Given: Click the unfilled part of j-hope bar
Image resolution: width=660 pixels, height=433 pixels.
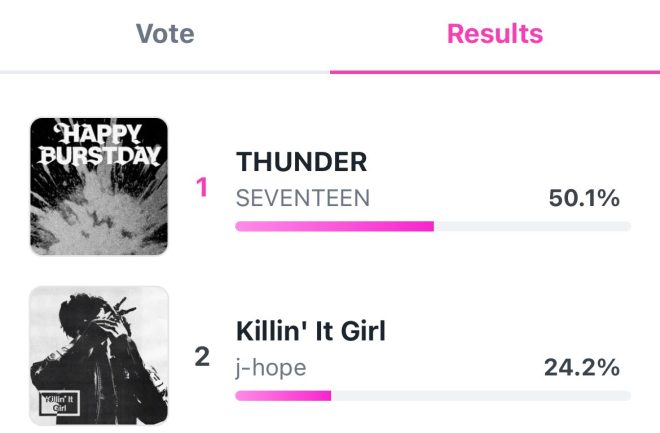Looking at the screenshot, I should click(481, 396).
